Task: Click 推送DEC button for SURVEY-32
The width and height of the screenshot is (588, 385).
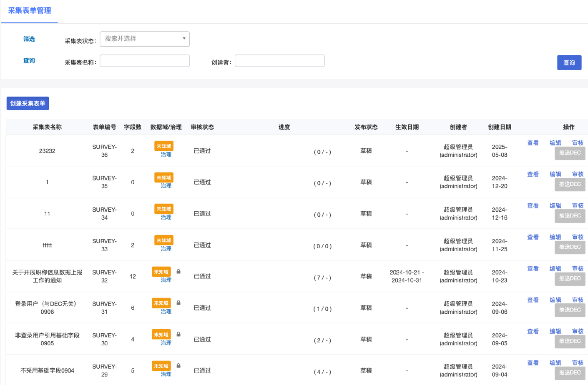Action: [x=570, y=279]
